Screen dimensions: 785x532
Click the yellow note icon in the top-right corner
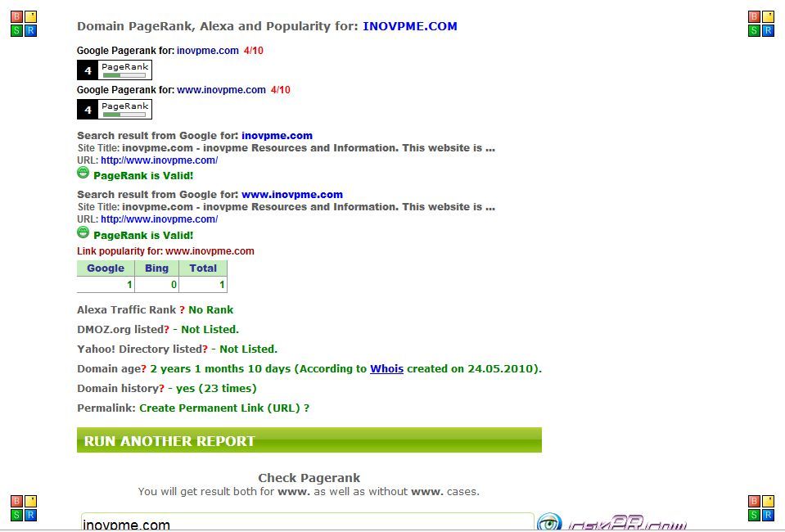[x=768, y=17]
